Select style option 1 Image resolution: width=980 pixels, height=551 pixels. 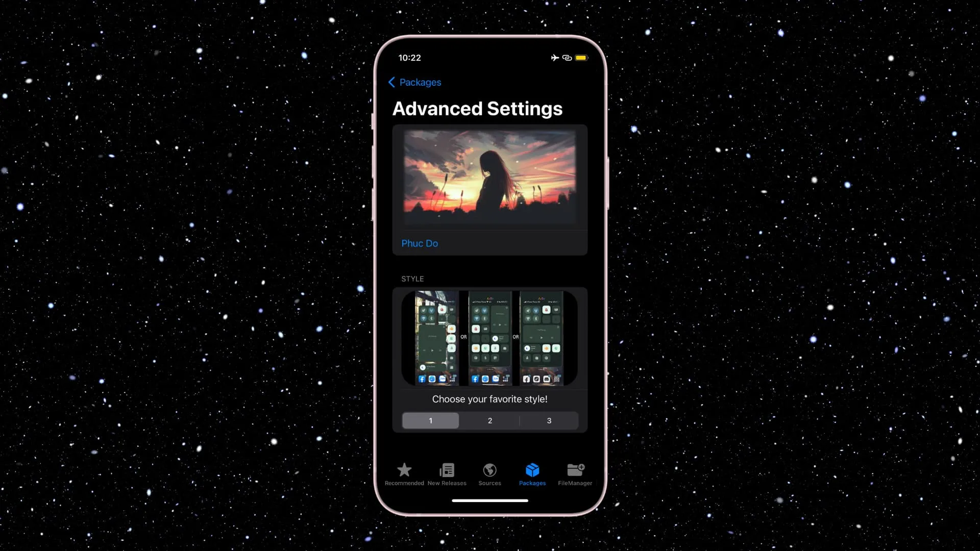[431, 420]
